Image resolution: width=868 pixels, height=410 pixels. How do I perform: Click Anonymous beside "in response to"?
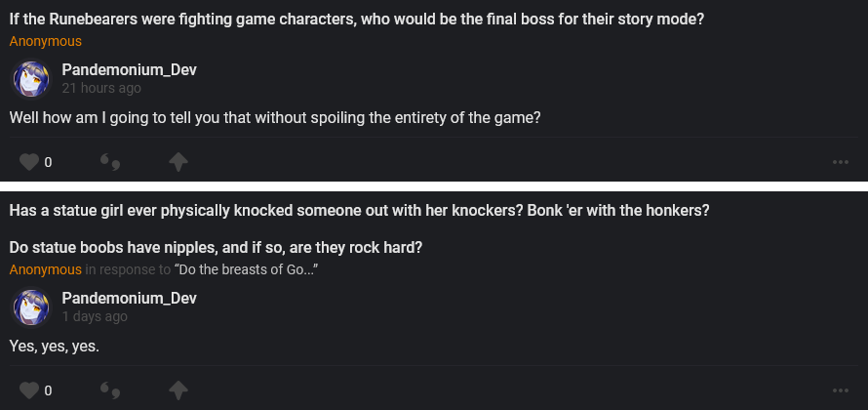point(46,269)
